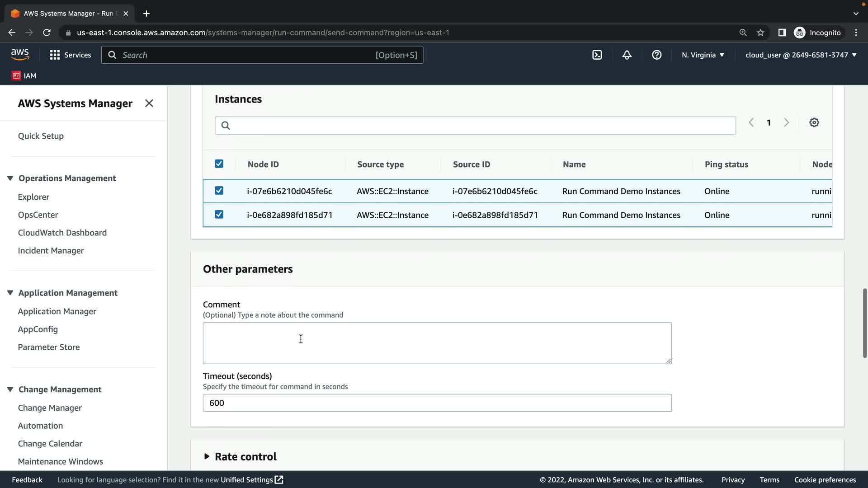Viewport: 868px width, 488px height.
Task: Open instances table preferences gear
Action: 814,122
